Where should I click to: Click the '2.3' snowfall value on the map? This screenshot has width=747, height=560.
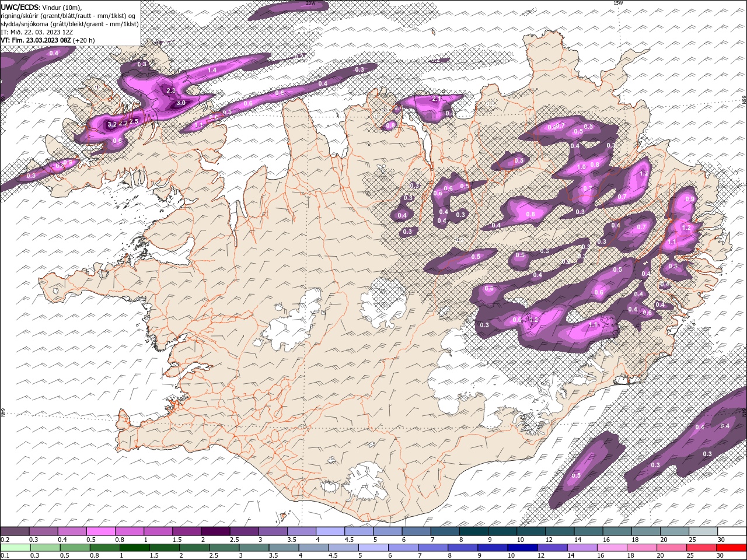click(x=170, y=91)
